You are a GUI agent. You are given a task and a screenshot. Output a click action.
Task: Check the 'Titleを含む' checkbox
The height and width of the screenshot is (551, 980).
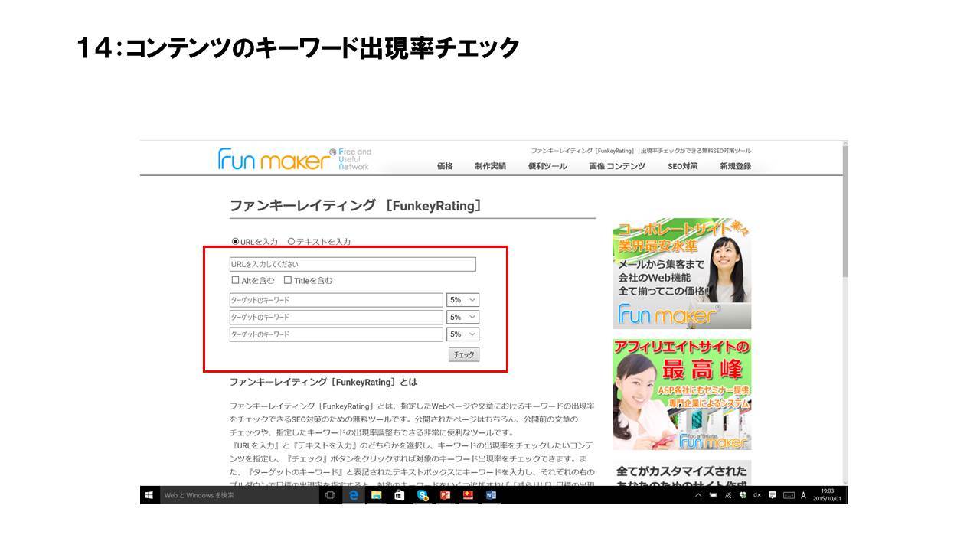[288, 280]
